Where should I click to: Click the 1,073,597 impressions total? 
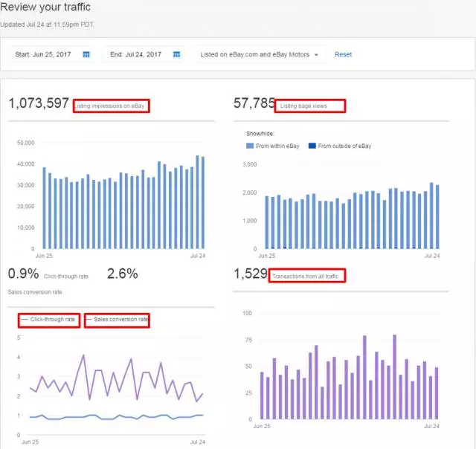pyautogui.click(x=39, y=103)
